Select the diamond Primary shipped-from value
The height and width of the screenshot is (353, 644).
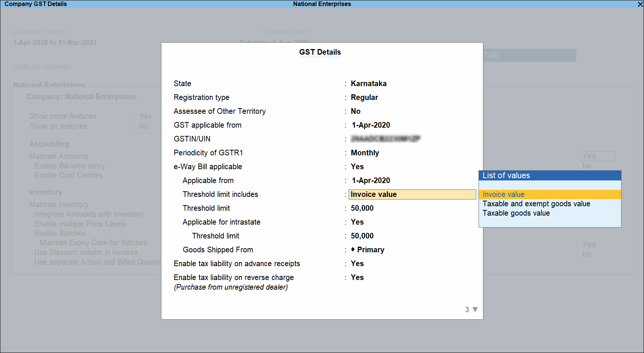[368, 250]
